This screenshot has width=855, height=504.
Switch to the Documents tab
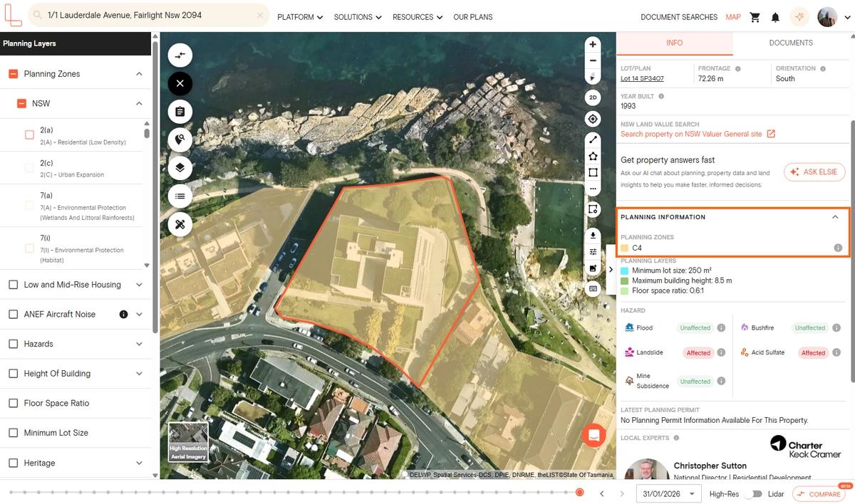pyautogui.click(x=791, y=43)
